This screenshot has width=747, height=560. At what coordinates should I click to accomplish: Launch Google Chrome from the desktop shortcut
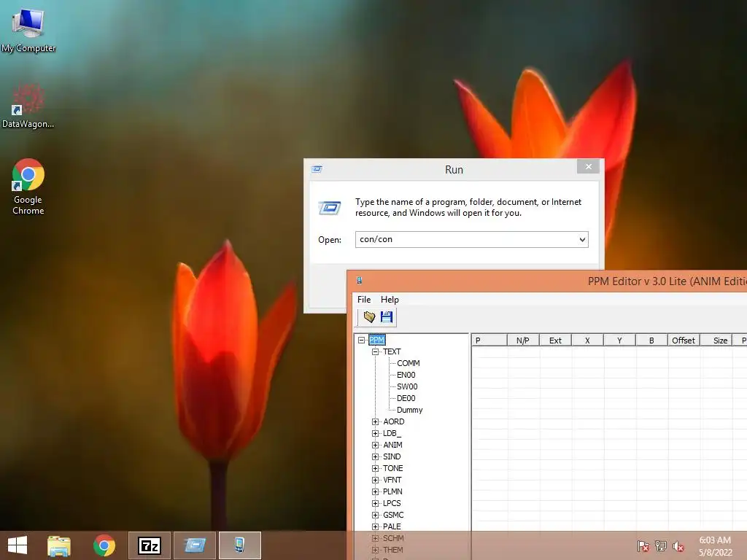point(28,187)
